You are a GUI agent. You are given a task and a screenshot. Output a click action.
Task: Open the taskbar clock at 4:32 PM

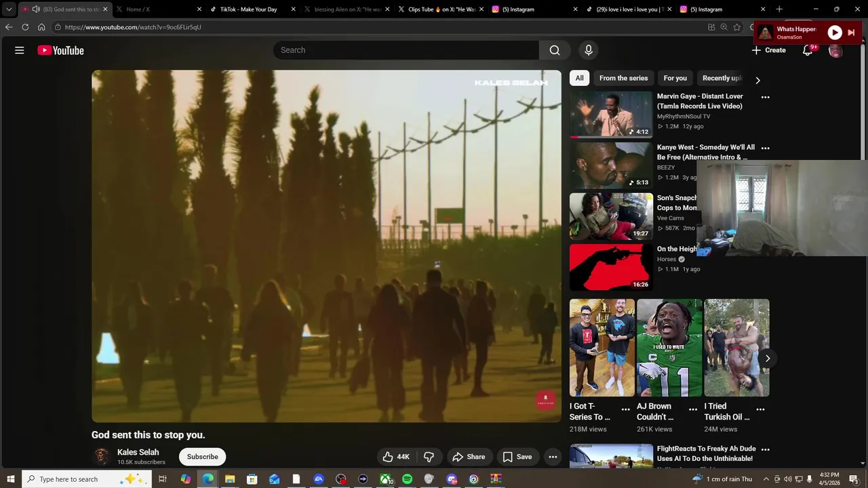[x=829, y=479]
